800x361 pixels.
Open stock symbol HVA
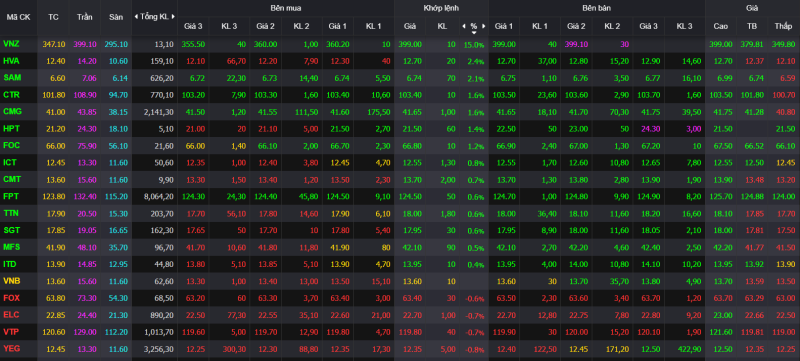(11, 61)
